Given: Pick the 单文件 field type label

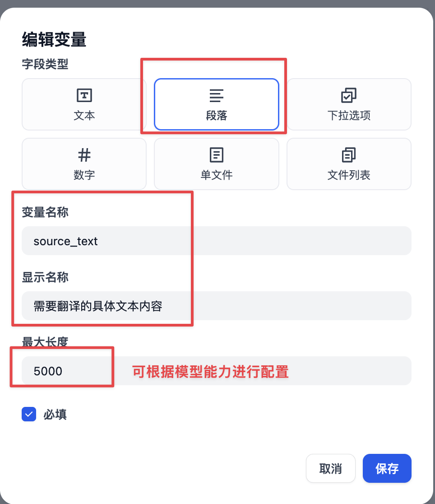Looking at the screenshot, I should [216, 175].
